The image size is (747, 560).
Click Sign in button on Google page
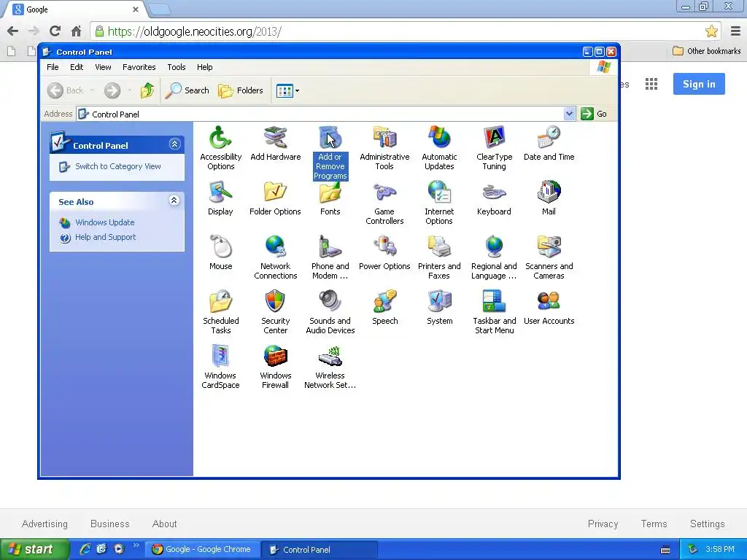(699, 84)
